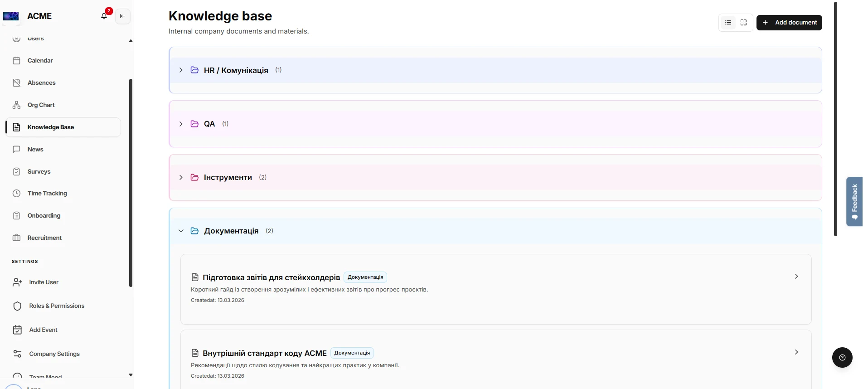This screenshot has width=868, height=389.
Task: Click the main page vertical scrollbar
Action: click(836, 119)
